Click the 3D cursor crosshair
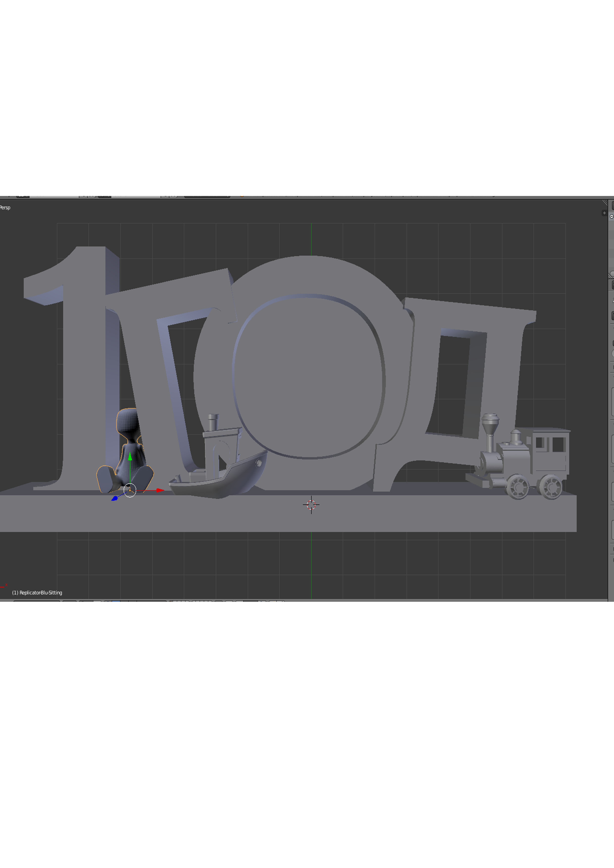614x868 pixels. 311,504
